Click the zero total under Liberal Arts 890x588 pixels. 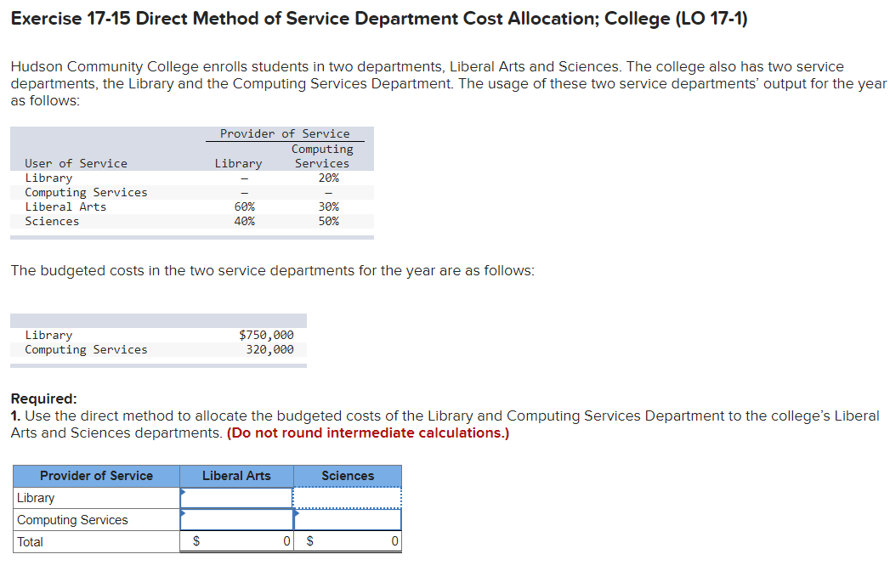286,540
